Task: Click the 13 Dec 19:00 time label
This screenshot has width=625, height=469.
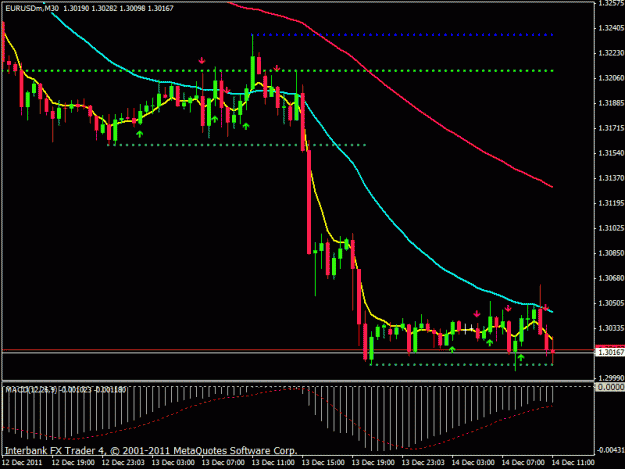Action: coord(373,463)
